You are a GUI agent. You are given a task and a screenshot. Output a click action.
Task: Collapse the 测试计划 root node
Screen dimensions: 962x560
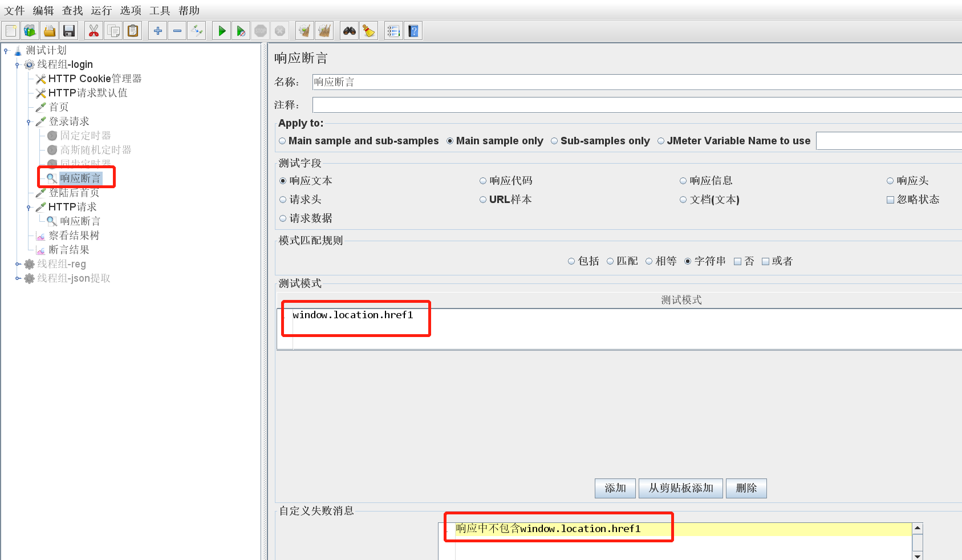(x=6, y=51)
